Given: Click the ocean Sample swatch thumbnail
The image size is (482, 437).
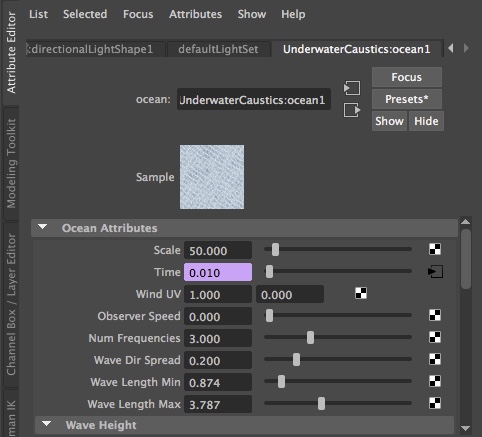Looking at the screenshot, I should pyautogui.click(x=212, y=177).
